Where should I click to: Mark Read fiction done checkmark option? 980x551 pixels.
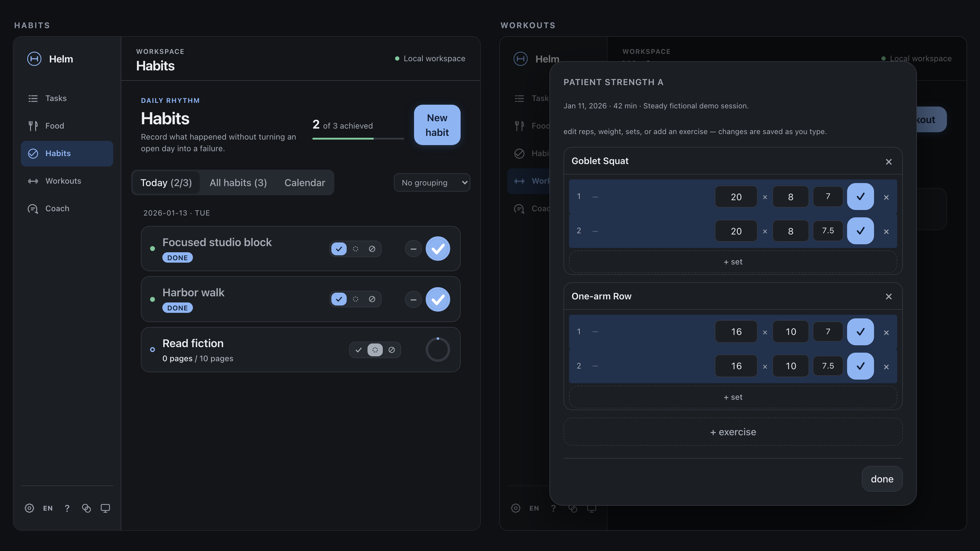[x=358, y=350]
